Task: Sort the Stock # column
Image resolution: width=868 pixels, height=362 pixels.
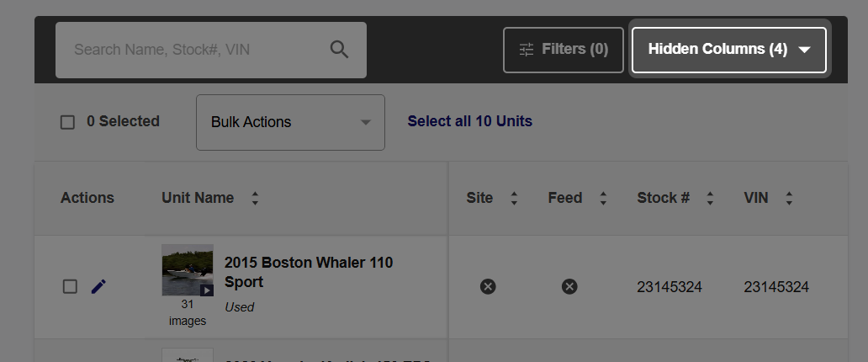Action: pos(710,198)
